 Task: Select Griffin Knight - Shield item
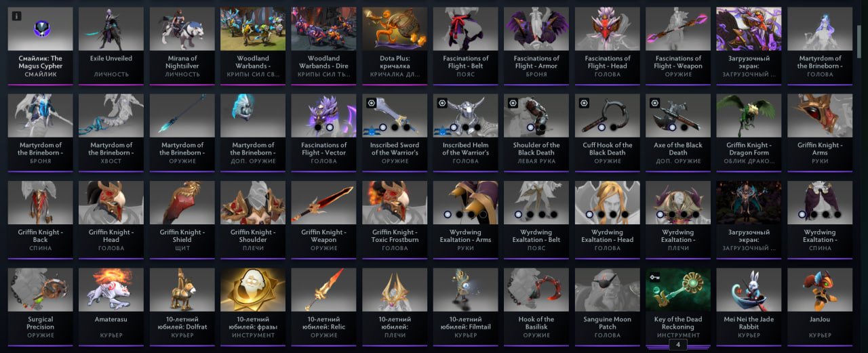tap(182, 219)
